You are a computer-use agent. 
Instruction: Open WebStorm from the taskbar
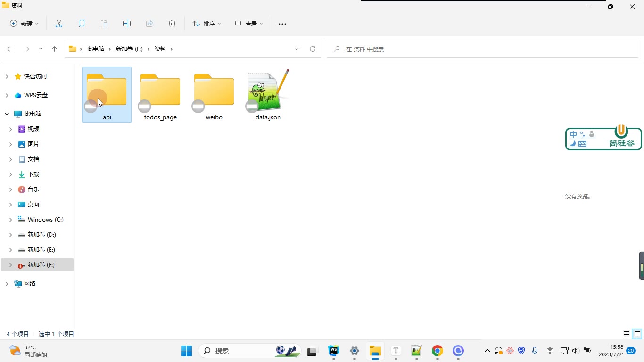coord(334,351)
